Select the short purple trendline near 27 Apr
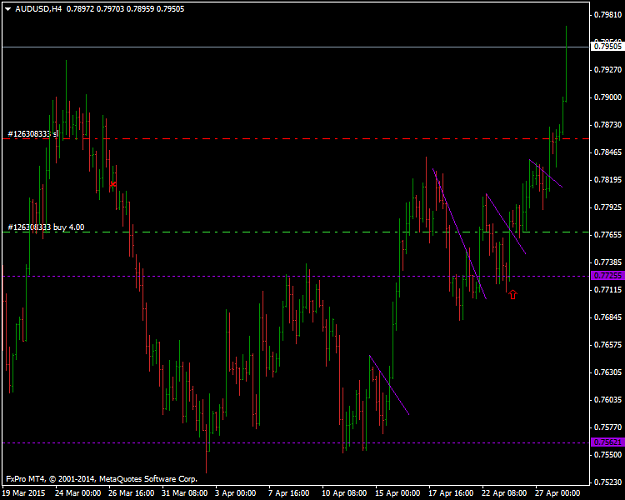The image size is (625, 500). (x=546, y=173)
